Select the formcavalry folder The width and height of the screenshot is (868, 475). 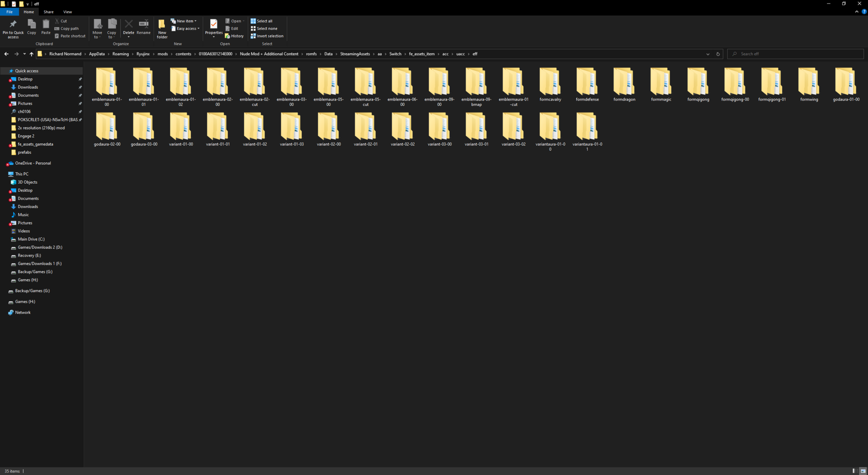(550, 85)
